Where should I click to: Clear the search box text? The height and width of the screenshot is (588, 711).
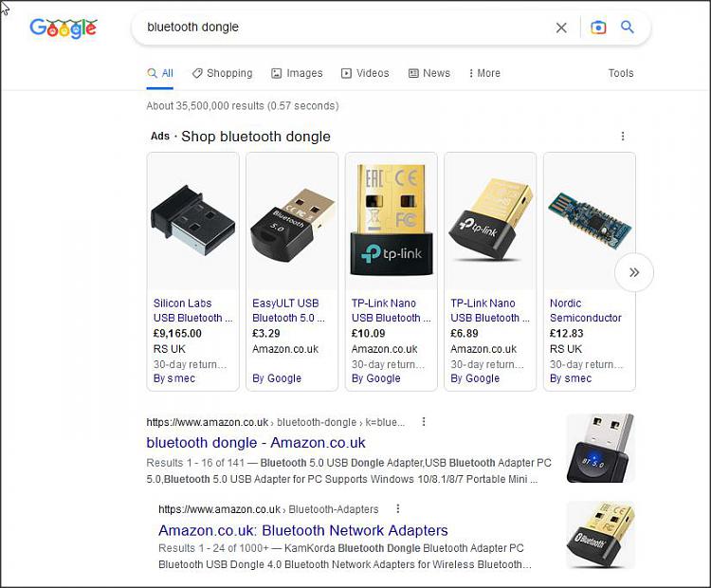[x=561, y=28]
